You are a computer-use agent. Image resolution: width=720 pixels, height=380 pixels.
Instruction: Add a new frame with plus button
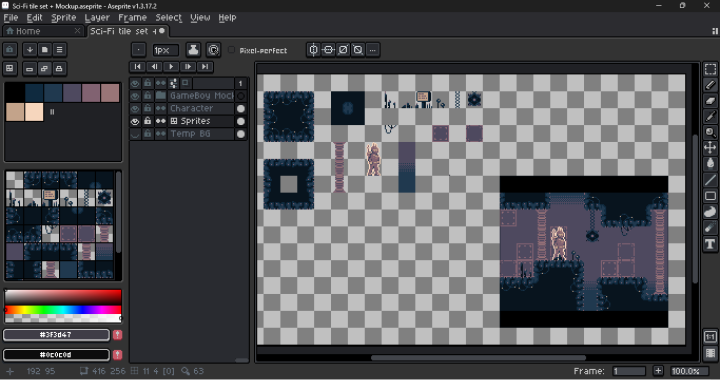[658, 371]
